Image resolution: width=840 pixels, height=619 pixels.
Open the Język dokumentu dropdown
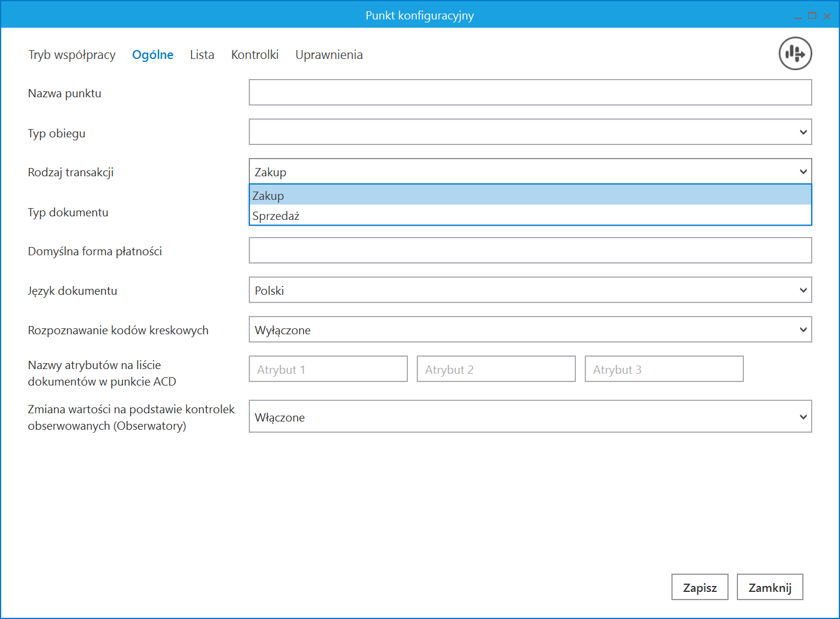click(530, 290)
